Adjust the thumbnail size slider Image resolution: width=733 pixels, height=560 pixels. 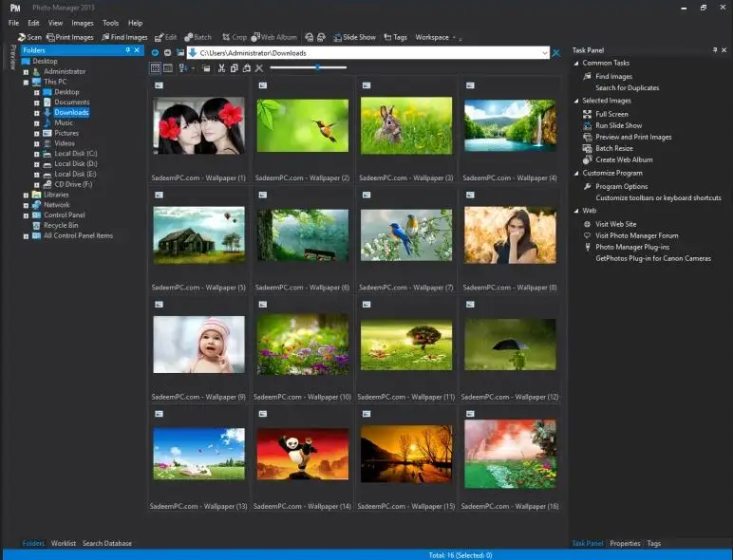click(x=317, y=67)
